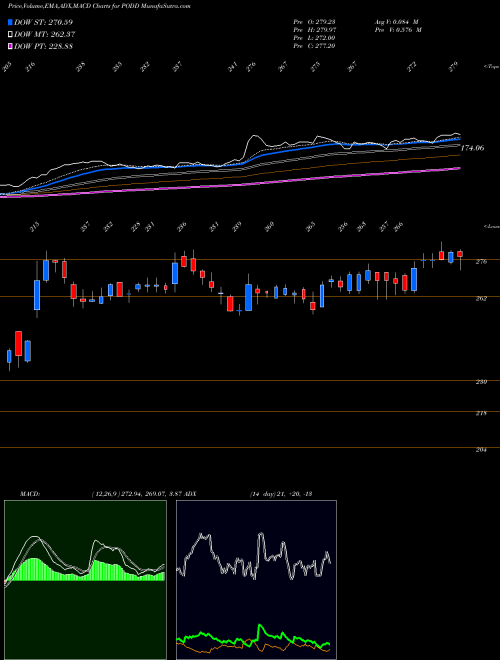Viewport: 500px width, 660px height.
Task: Select the 'DOW ST: 270.59' legend text
Action: click(44, 22)
